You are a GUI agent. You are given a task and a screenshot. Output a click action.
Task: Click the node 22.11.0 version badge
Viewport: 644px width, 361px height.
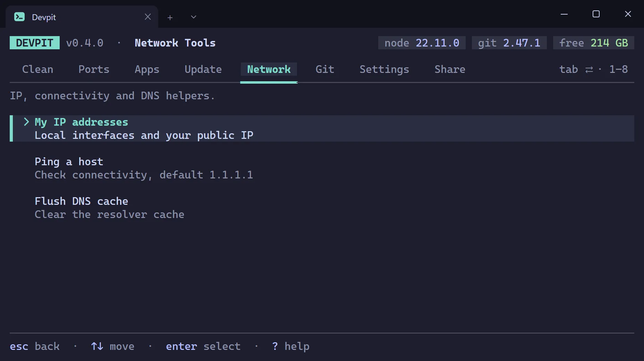tap(422, 43)
